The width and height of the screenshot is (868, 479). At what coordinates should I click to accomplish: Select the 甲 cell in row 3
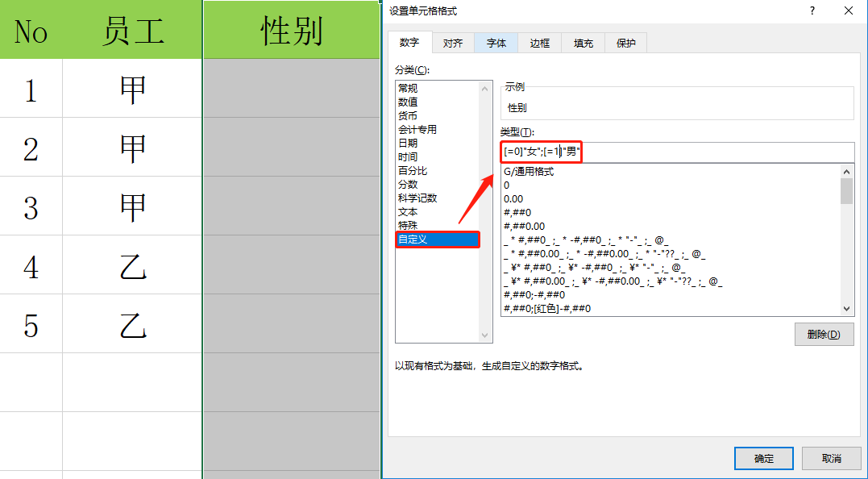pyautogui.click(x=132, y=206)
